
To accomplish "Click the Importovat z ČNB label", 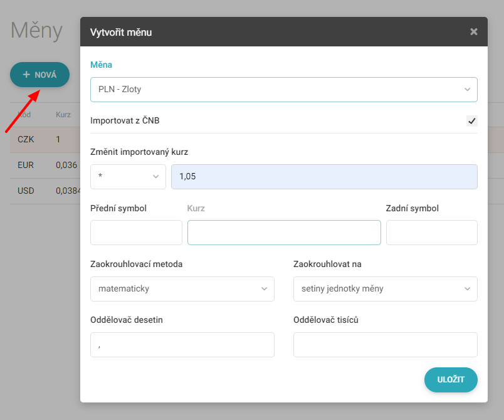I will point(125,120).
